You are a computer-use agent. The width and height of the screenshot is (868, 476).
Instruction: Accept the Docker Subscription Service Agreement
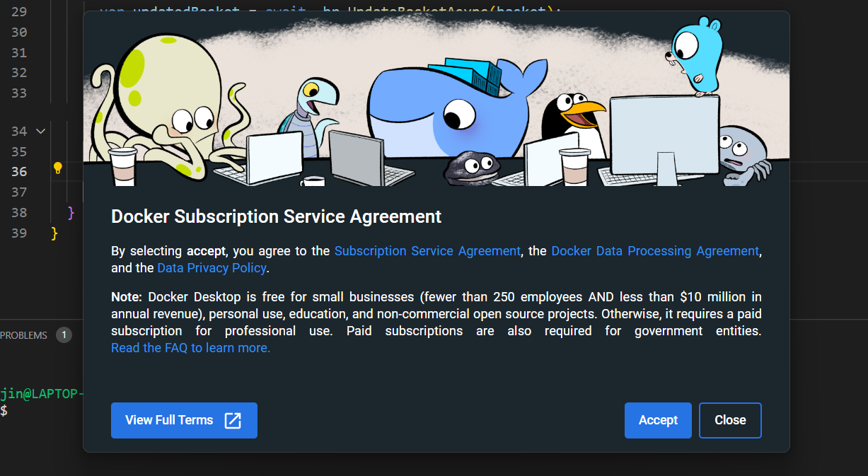click(658, 420)
